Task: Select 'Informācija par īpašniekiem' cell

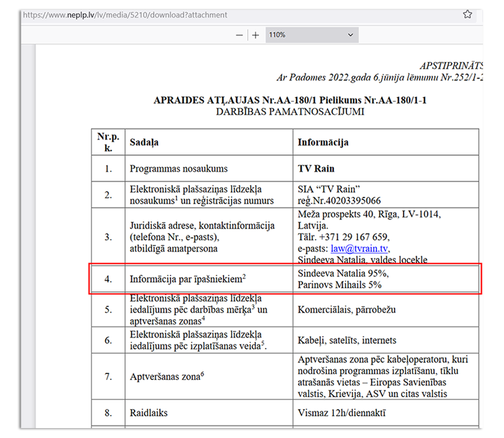Action: (x=209, y=279)
